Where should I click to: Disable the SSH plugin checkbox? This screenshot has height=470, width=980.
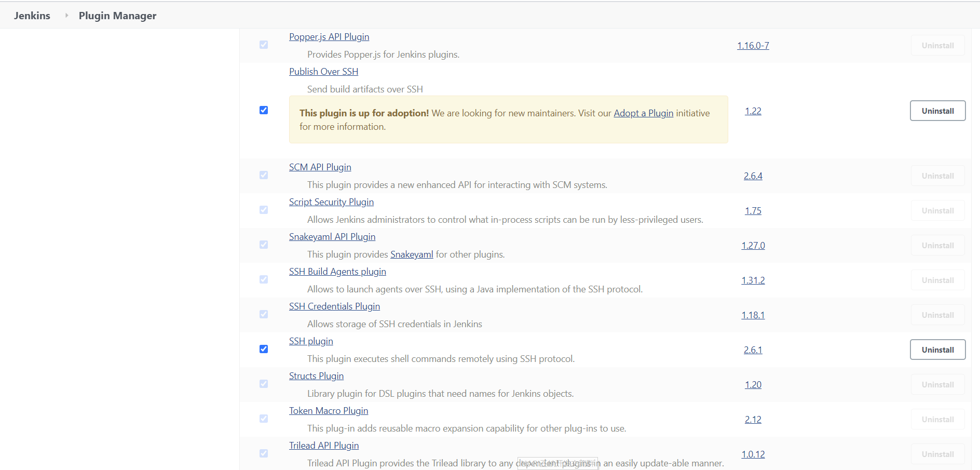click(x=264, y=349)
